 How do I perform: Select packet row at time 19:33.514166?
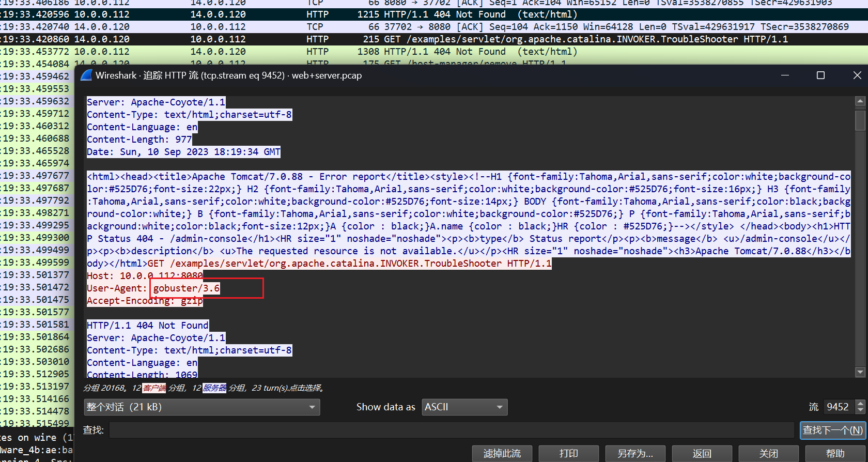pos(37,399)
